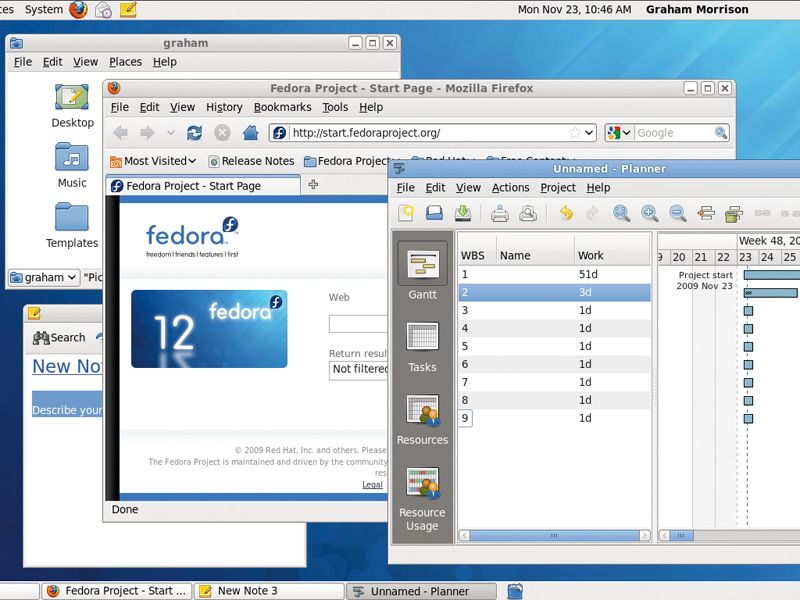Click the Print icon in Planner toolbar
800x600 pixels.
(499, 213)
